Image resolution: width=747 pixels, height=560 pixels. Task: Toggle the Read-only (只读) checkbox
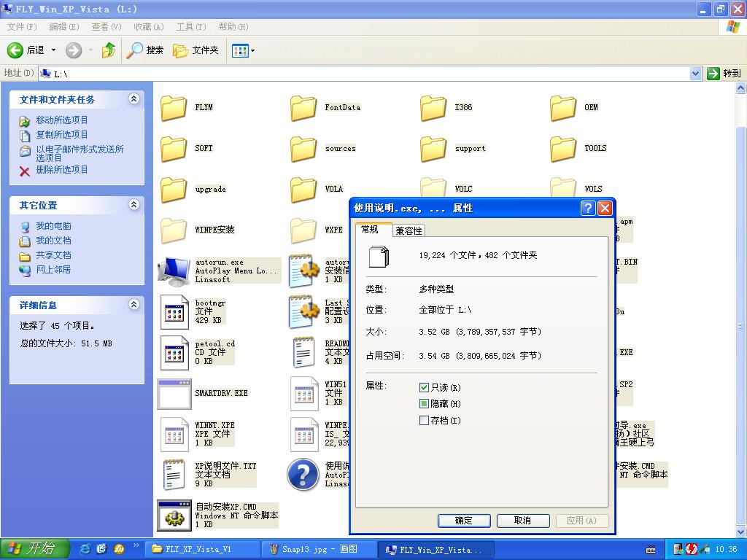(424, 388)
